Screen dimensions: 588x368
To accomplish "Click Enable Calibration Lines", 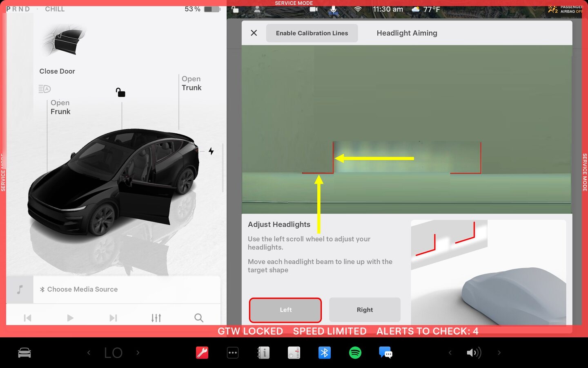I will pyautogui.click(x=312, y=33).
